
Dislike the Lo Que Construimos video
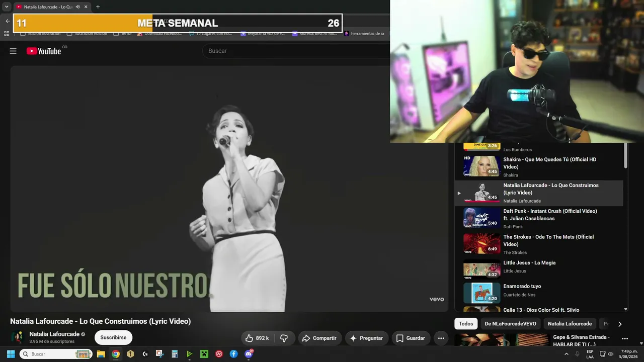coord(284,338)
